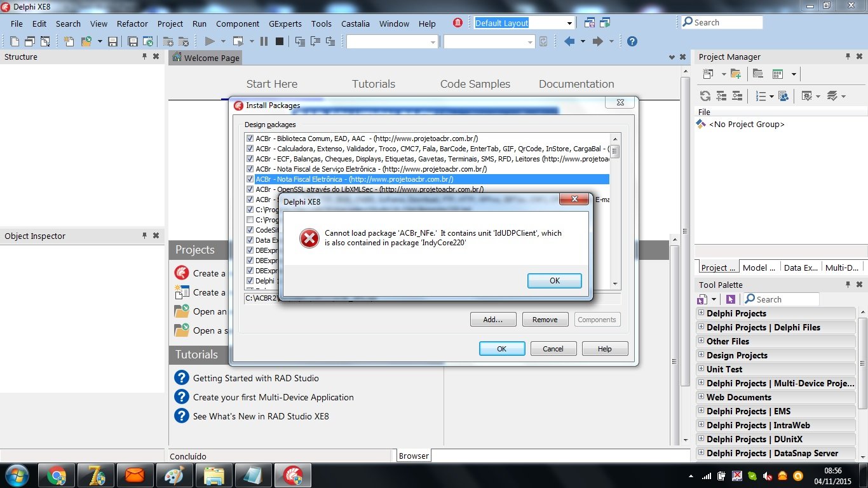
Task: Toggle the Data Ex package checkbox
Action: 250,240
